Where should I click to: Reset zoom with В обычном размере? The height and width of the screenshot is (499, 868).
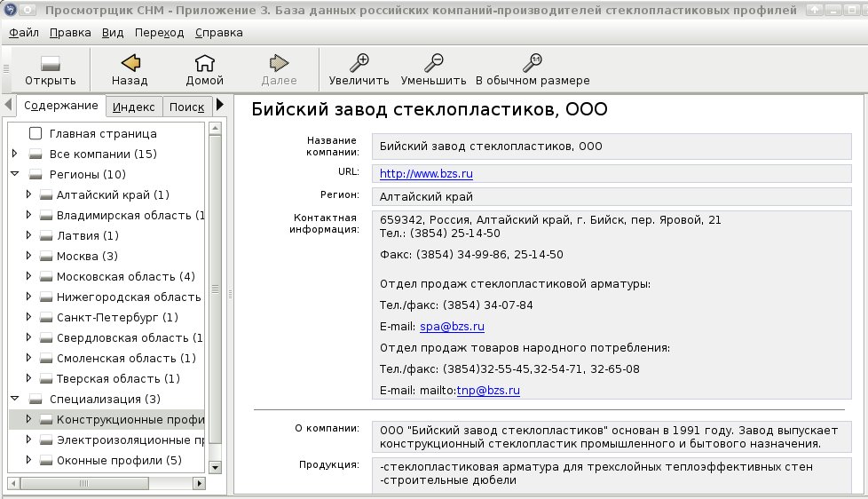click(x=533, y=62)
